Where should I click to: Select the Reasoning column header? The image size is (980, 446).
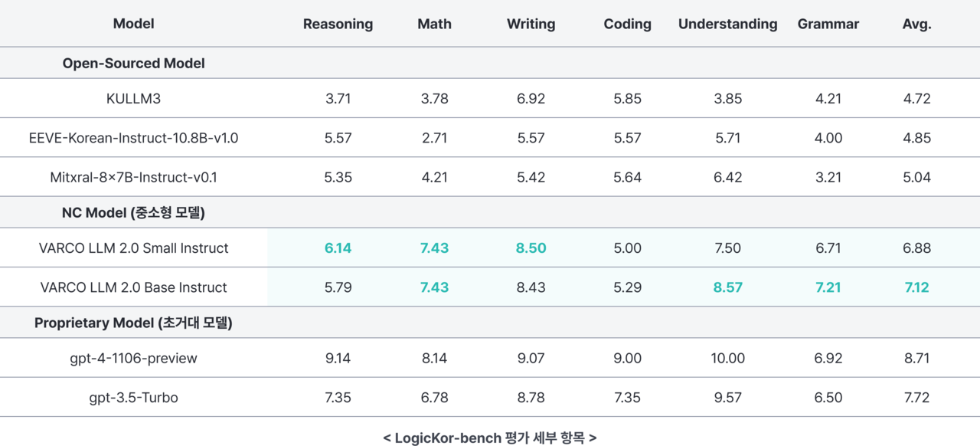pos(338,24)
